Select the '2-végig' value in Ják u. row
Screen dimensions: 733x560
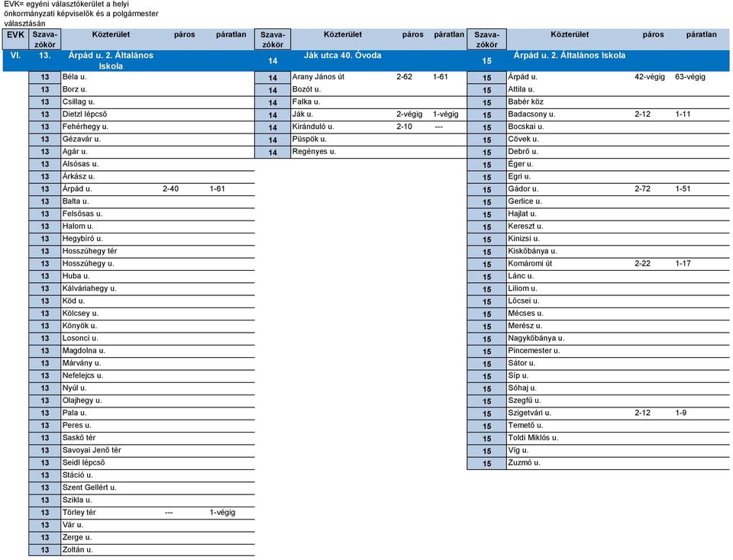(x=409, y=114)
